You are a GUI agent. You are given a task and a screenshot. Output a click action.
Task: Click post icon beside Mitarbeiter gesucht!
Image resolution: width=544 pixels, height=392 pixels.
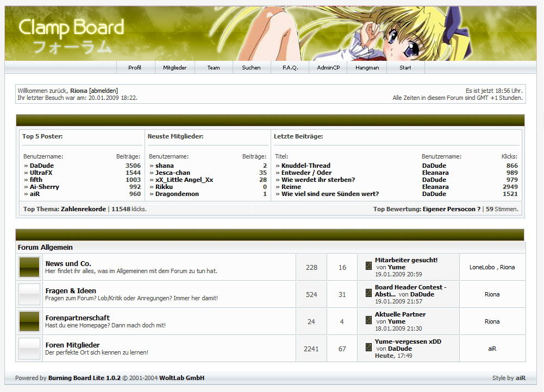pos(368,265)
